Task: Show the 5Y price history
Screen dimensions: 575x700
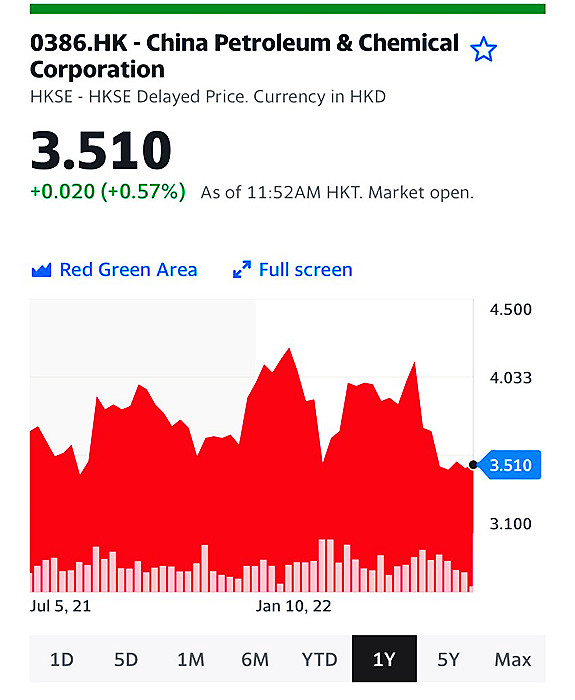Action: (x=448, y=659)
